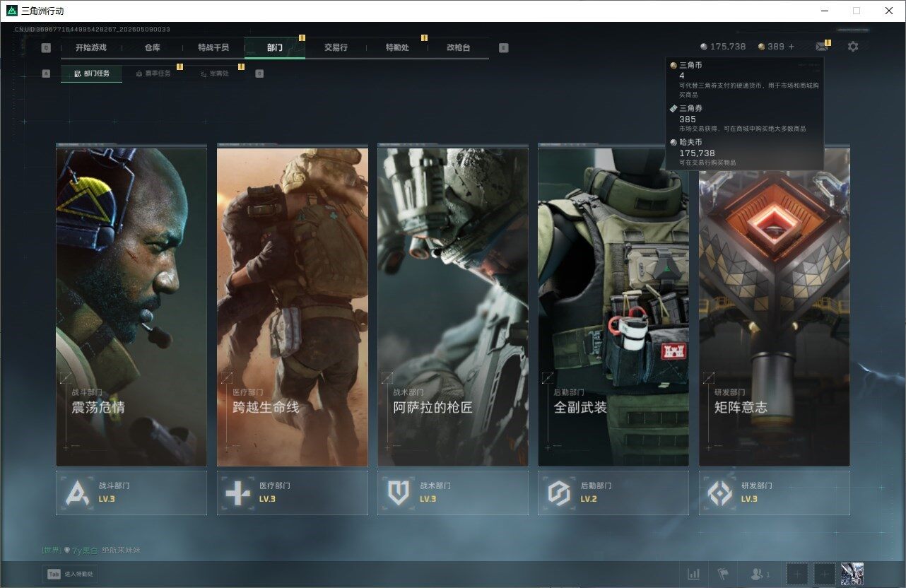The height and width of the screenshot is (588, 906).
Task: Click the 三角券 label in tooltip
Action: [690, 109]
